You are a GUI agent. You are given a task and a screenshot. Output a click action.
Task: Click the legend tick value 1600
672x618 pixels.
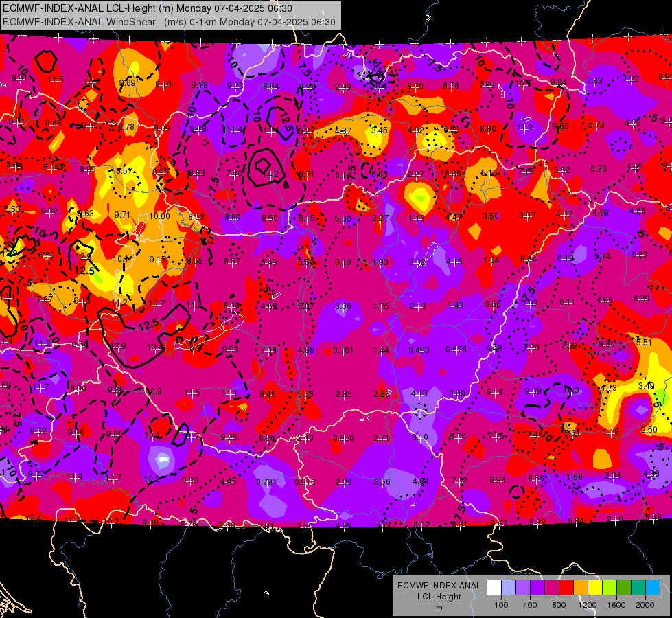(x=616, y=605)
